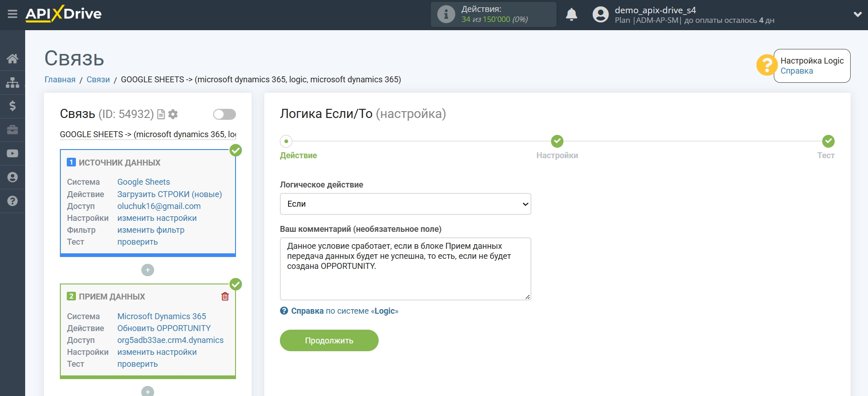The height and width of the screenshot is (396, 868).
Task: Click the Продолжить button
Action: coord(329,341)
